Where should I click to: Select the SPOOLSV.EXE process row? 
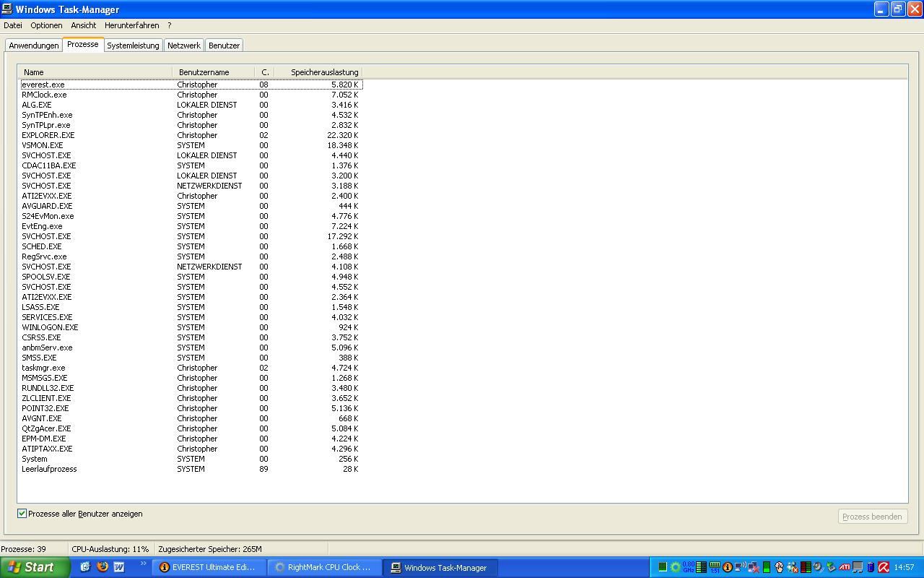[191, 277]
